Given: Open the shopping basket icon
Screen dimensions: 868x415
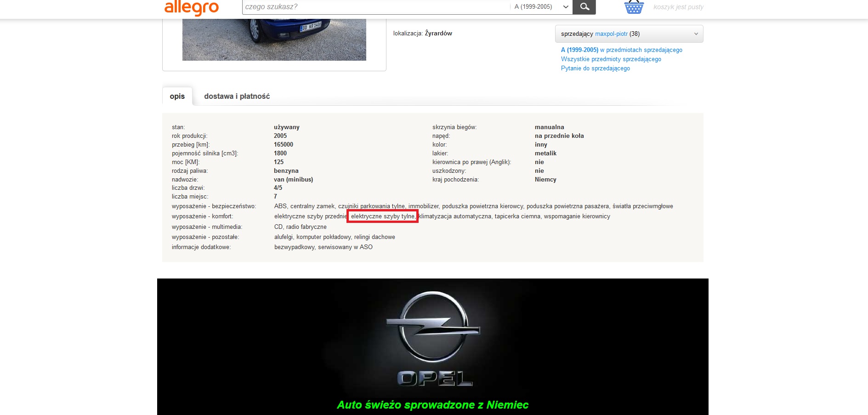Looking at the screenshot, I should 634,7.
